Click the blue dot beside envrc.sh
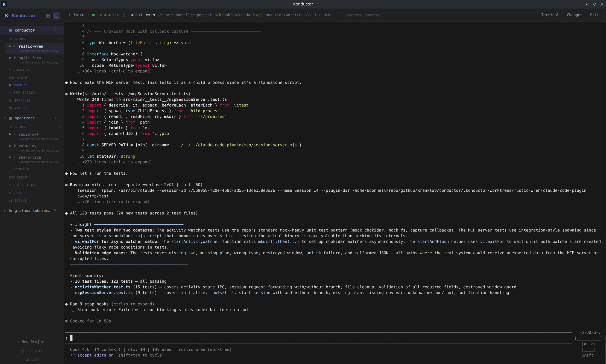 pyautogui.click(x=10, y=85)
